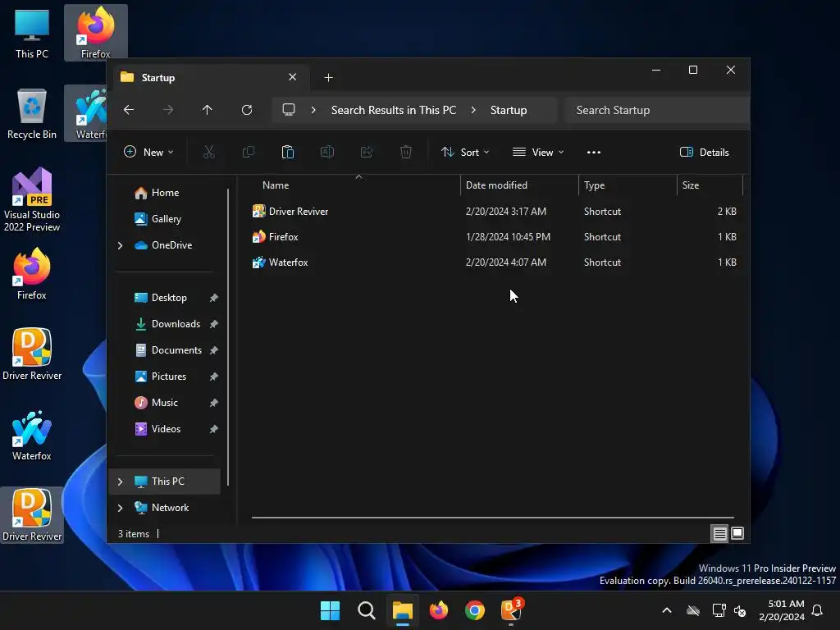Click the PC icon in address bar
840x630 pixels.
(289, 110)
